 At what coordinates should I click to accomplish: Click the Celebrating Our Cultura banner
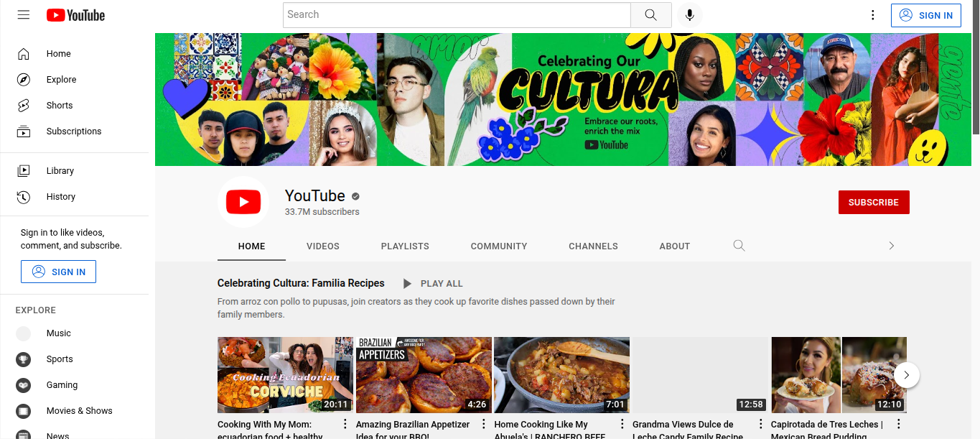[563, 99]
